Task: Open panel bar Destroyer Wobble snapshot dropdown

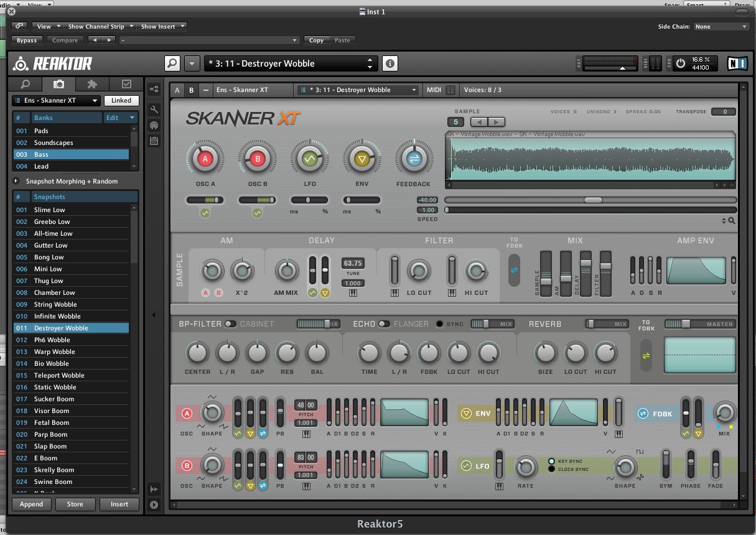Action: point(358,90)
